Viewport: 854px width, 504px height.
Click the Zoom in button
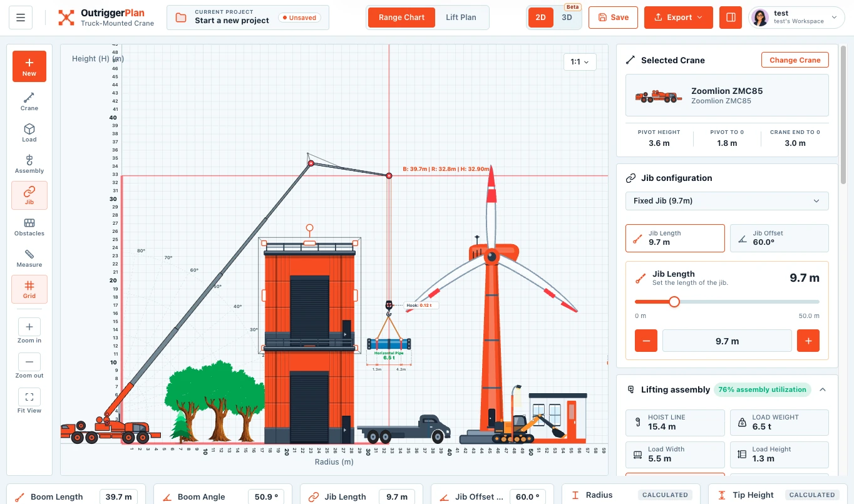click(x=29, y=327)
